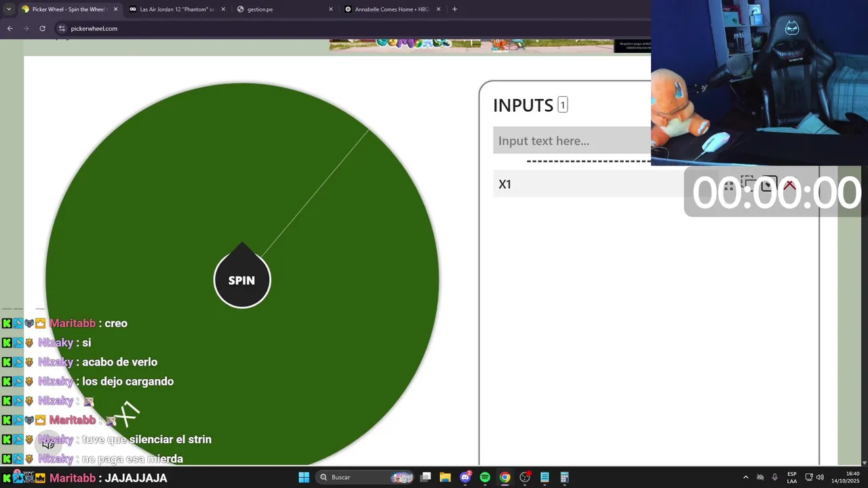Click Maritabb's name on the 'creo' message

[73, 323]
